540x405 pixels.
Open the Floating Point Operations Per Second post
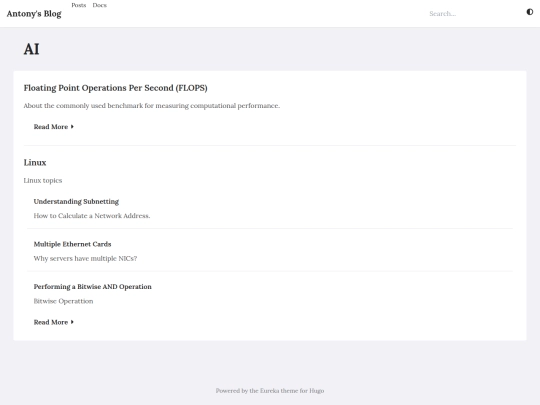tap(115, 88)
